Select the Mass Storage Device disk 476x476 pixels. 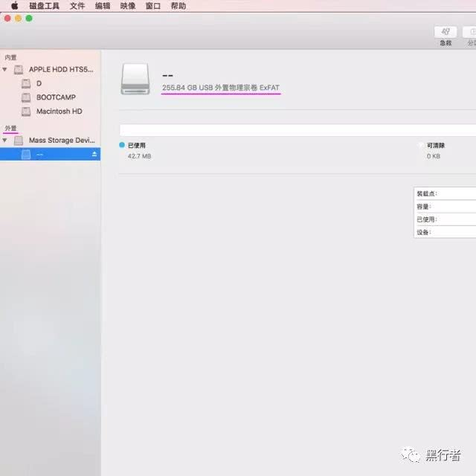(x=61, y=140)
